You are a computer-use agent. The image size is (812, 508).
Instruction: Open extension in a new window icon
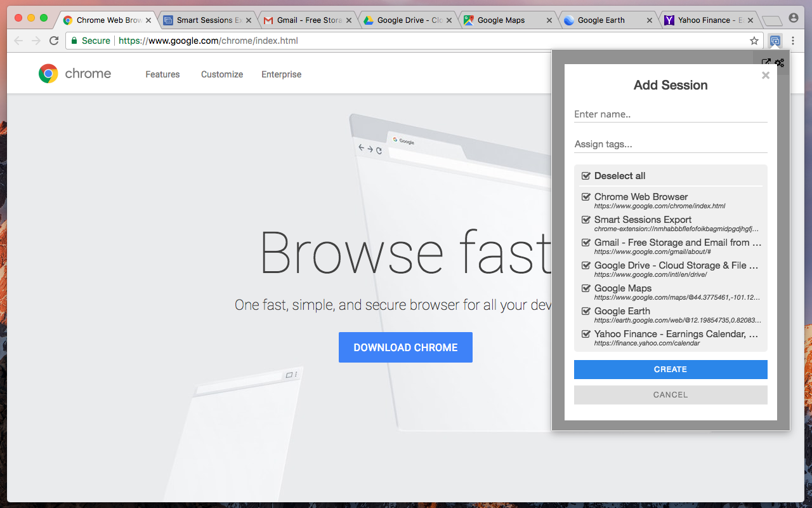click(766, 63)
